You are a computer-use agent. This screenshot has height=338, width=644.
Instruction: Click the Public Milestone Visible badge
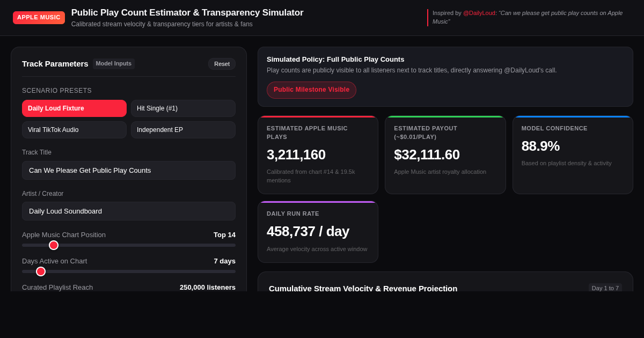tap(311, 90)
